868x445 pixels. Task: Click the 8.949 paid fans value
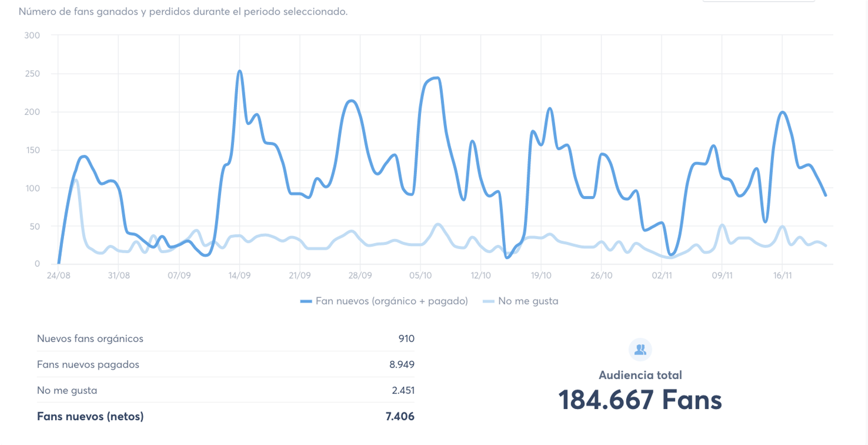click(401, 364)
